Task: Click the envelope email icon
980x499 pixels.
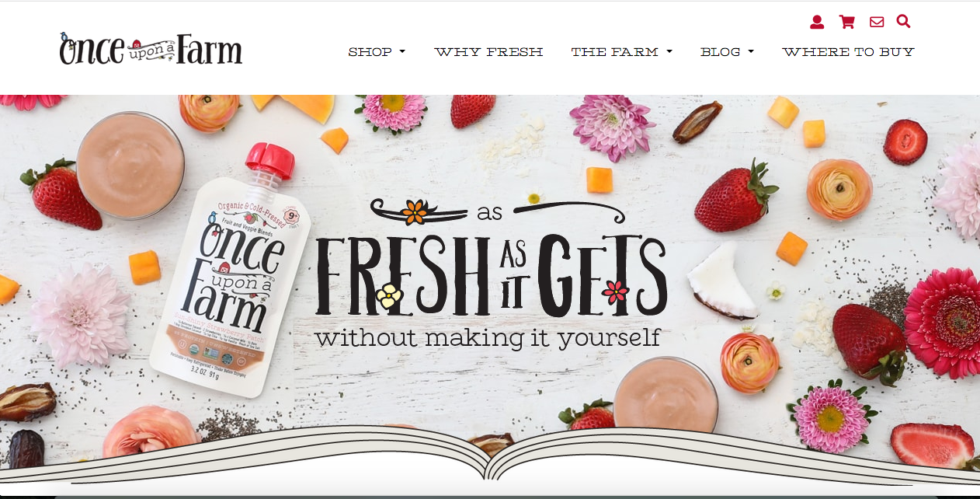Action: [x=877, y=22]
